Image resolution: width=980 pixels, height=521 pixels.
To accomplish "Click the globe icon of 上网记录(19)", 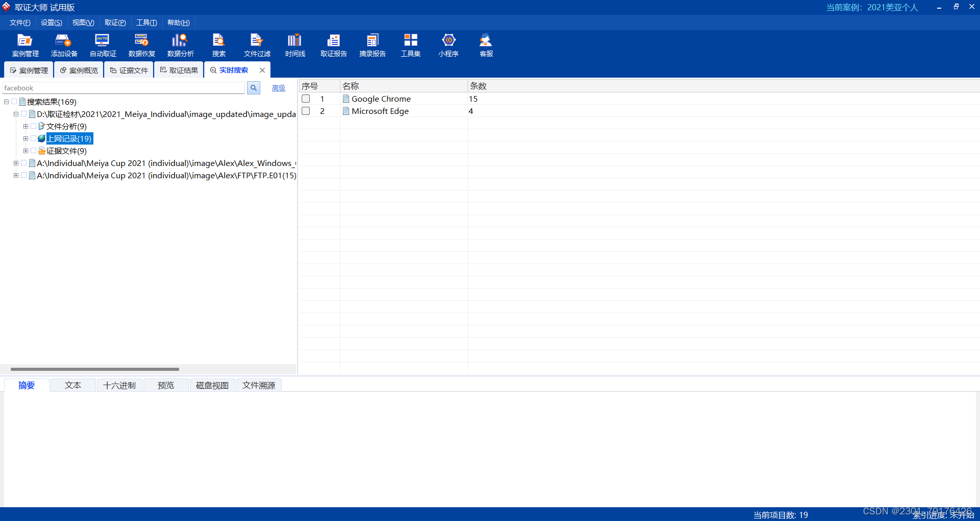I will pyautogui.click(x=41, y=138).
